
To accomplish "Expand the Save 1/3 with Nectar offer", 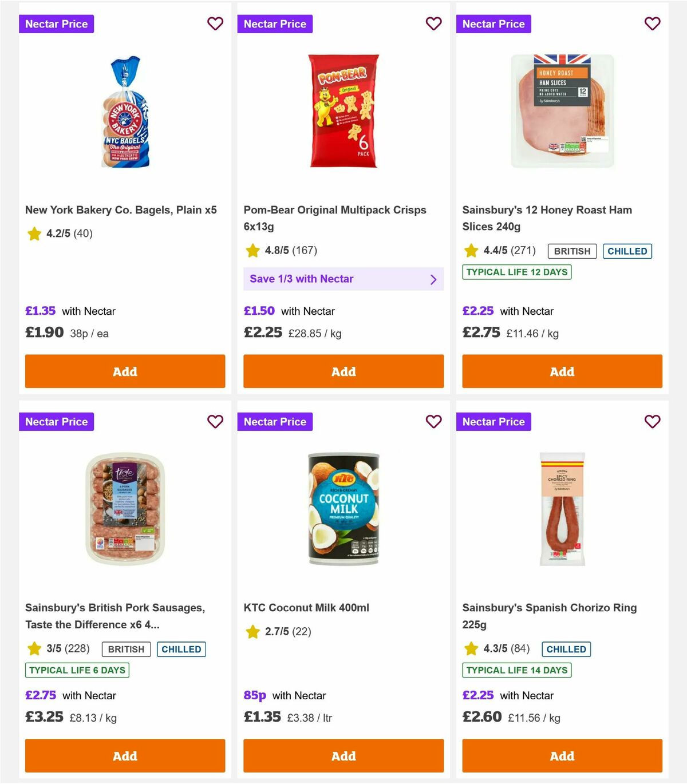I will [343, 279].
